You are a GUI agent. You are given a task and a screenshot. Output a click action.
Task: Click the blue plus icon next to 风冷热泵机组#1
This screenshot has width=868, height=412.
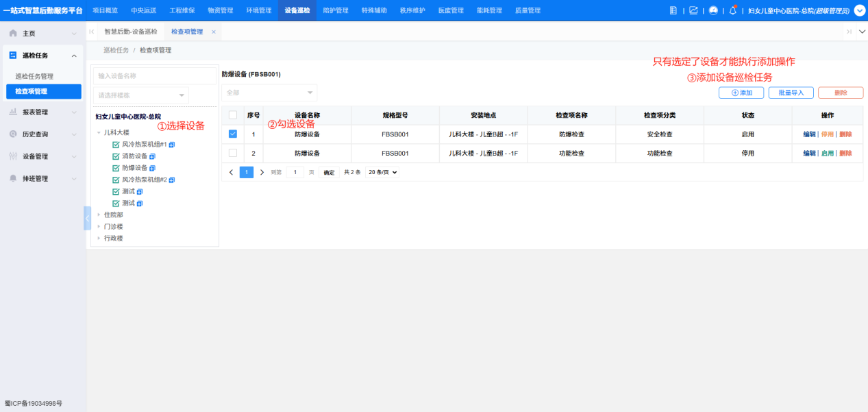click(x=172, y=145)
